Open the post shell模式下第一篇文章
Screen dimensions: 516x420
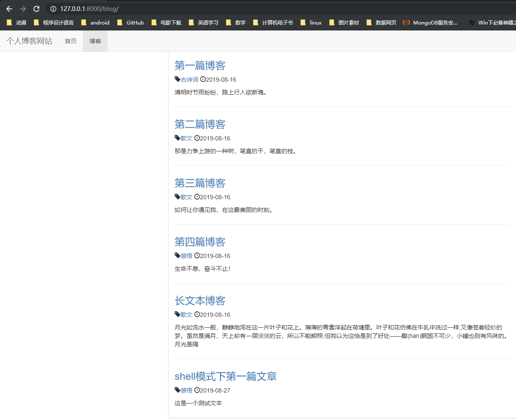226,376
